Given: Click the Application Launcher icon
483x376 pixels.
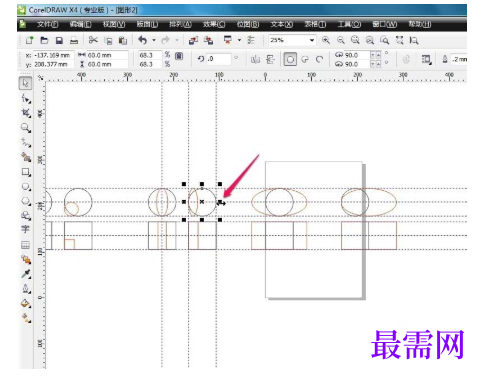Looking at the screenshot, I should pyautogui.click(x=228, y=40).
